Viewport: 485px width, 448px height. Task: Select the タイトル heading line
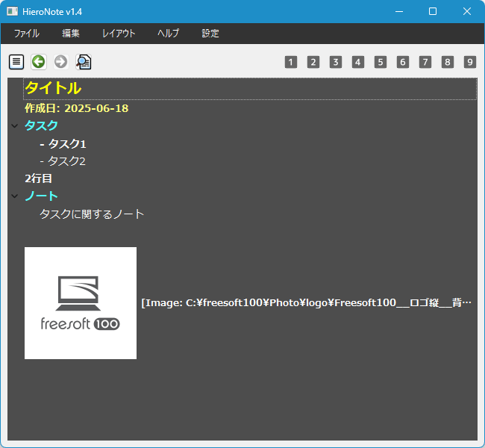point(250,89)
